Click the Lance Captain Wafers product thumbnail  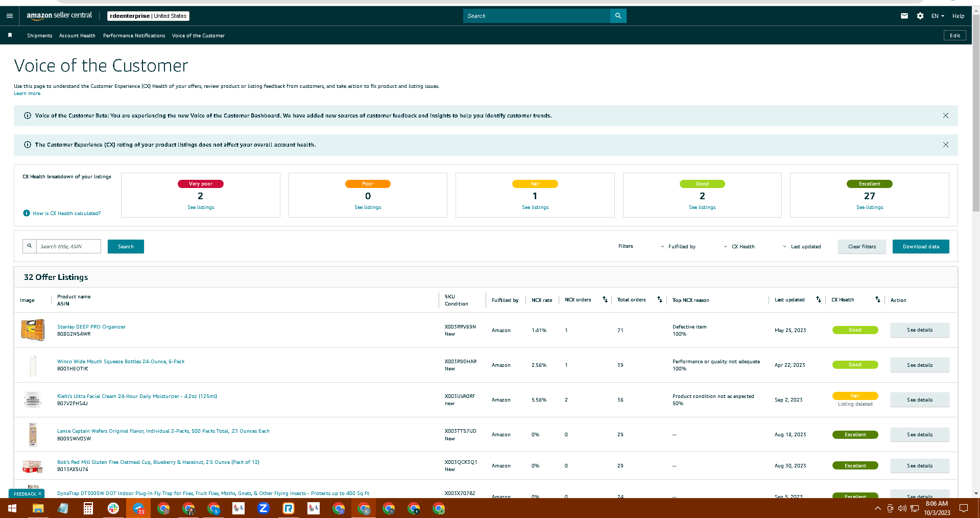[33, 434]
